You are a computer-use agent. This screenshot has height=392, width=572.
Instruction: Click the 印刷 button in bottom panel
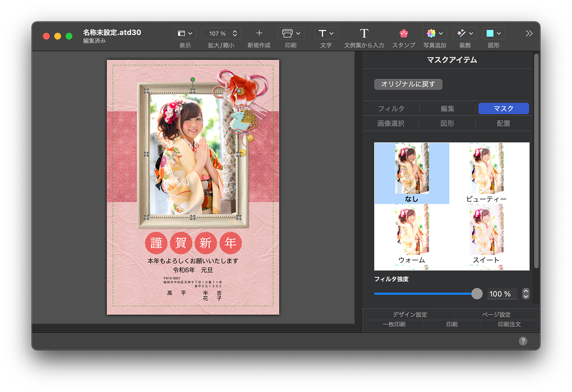click(452, 324)
